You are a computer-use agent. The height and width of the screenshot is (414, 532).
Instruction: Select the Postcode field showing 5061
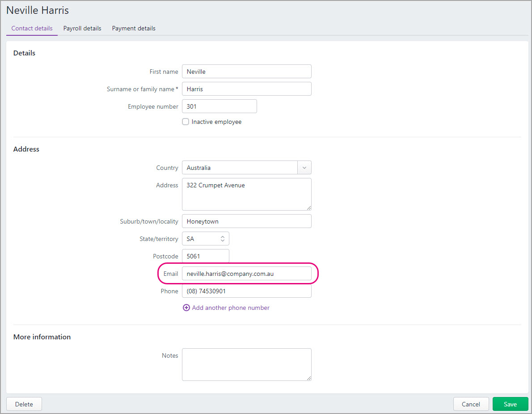[x=205, y=256]
